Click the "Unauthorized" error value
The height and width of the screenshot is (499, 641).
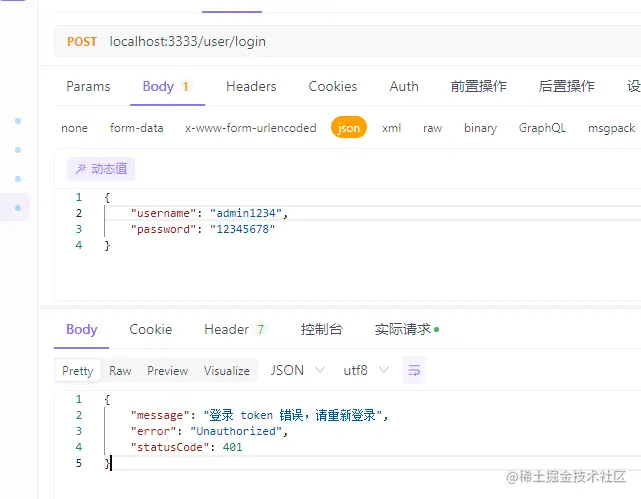pyautogui.click(x=236, y=431)
